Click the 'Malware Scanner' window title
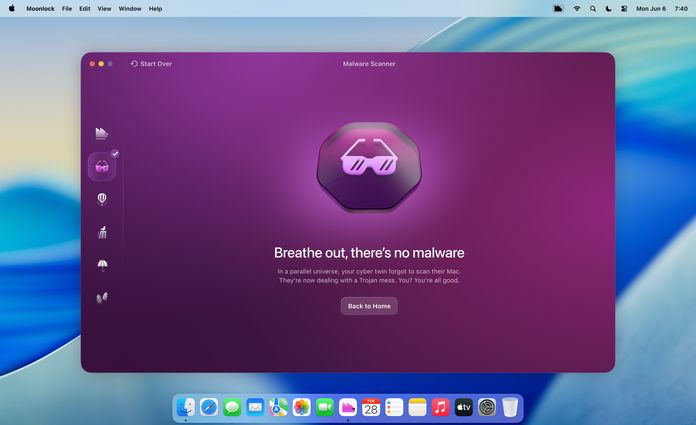The image size is (696, 425). tap(369, 64)
